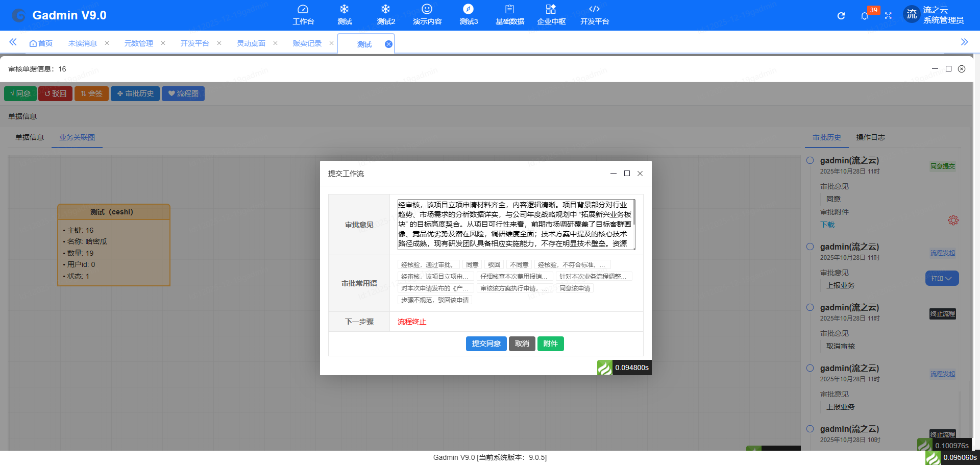
Task: Click the 下载 attachment link
Action: point(827,224)
